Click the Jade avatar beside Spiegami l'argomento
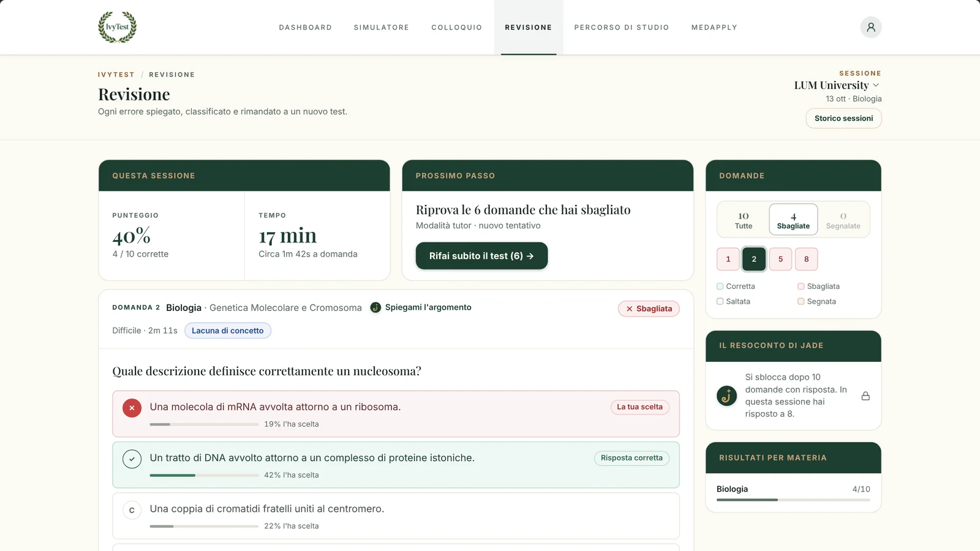Image resolution: width=980 pixels, height=551 pixels. [375, 307]
